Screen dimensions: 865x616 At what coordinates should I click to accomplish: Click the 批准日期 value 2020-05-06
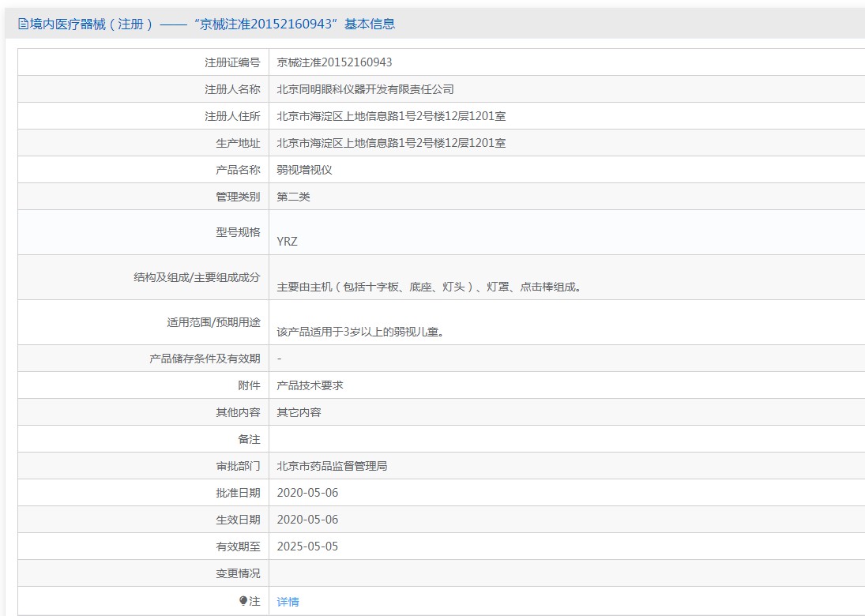307,493
